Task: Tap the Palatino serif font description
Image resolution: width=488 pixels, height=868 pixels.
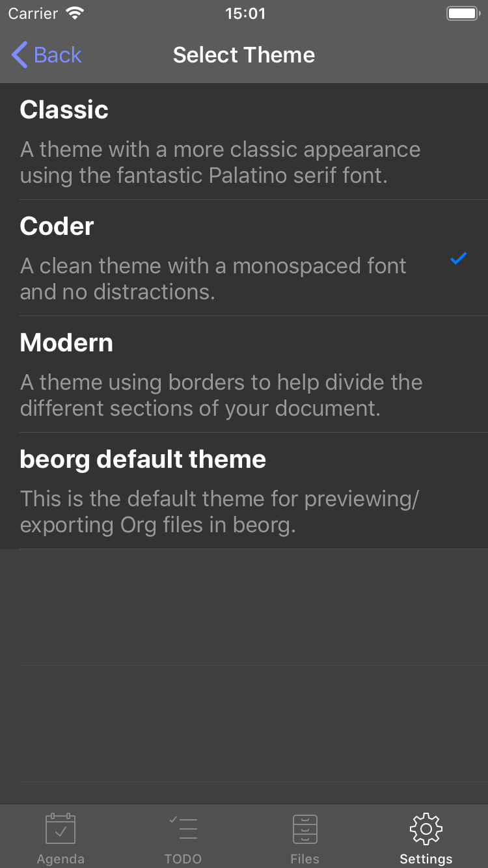Action: click(220, 163)
